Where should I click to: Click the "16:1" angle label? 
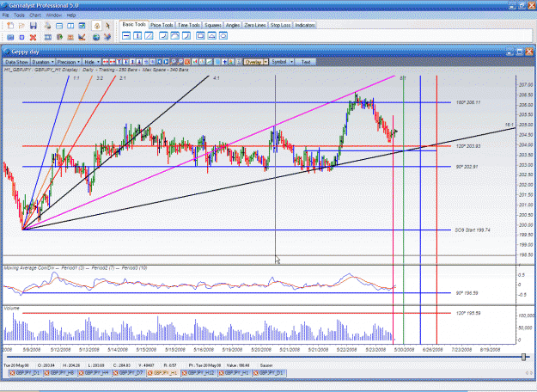pyautogui.click(x=510, y=125)
